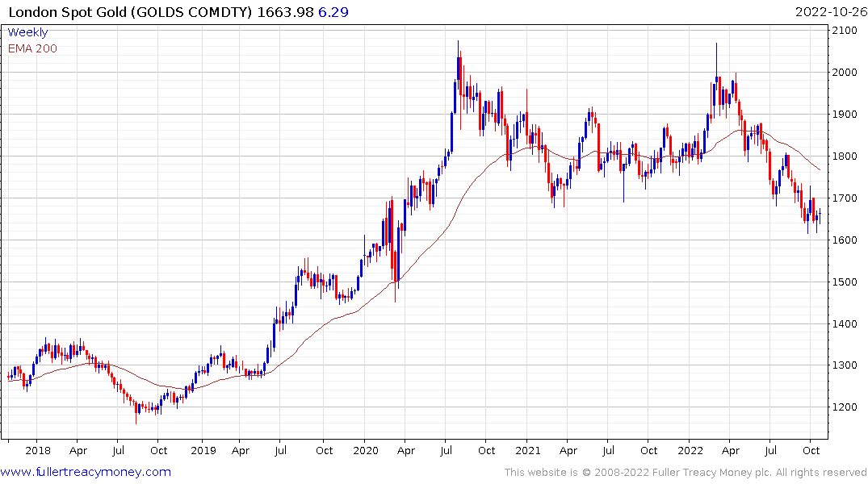Click the 2018 year label on time axis
This screenshot has height=484, width=868.
(38, 451)
